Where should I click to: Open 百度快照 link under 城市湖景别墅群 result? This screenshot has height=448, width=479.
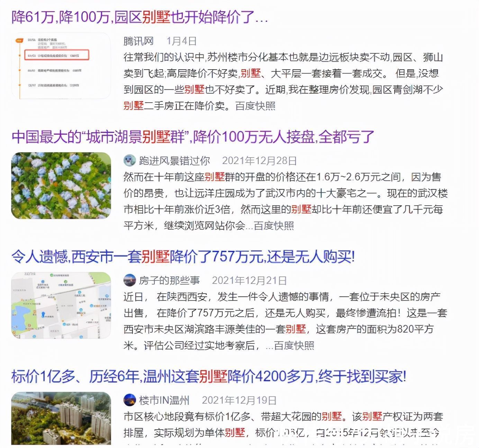(274, 226)
